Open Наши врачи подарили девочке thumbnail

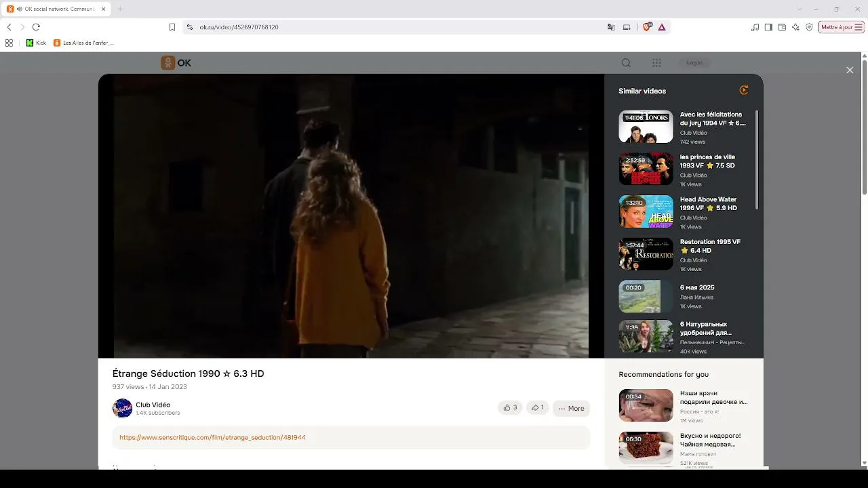(646, 405)
